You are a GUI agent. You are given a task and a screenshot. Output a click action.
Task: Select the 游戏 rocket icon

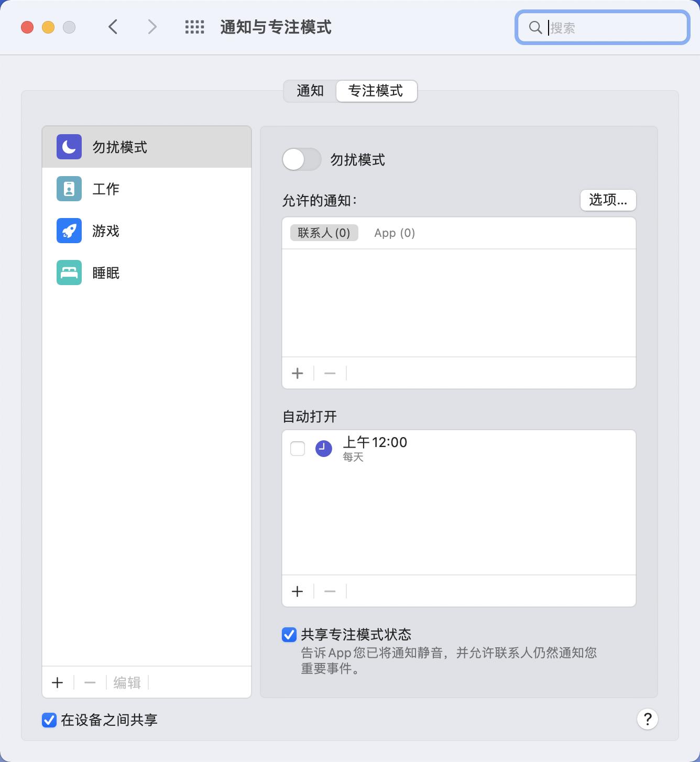pyautogui.click(x=68, y=231)
